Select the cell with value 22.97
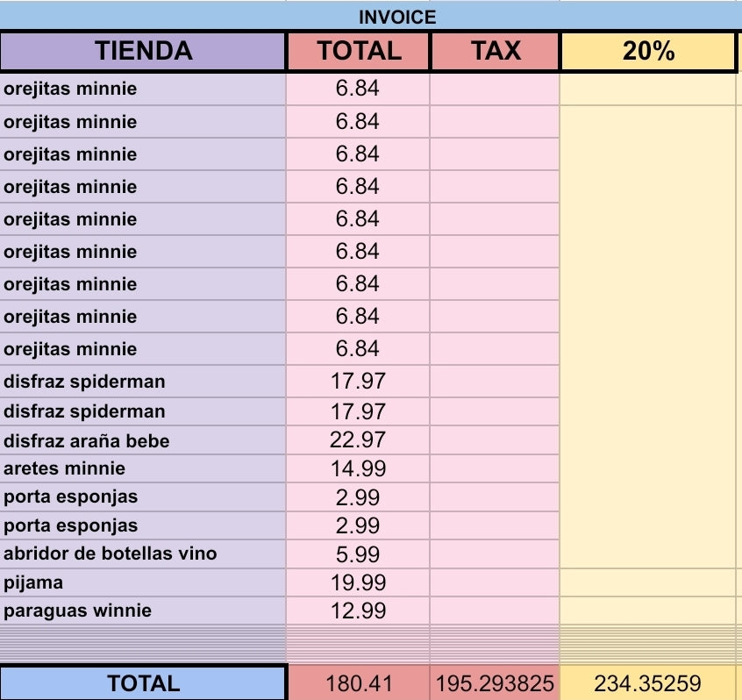The width and height of the screenshot is (742, 700). click(x=358, y=440)
